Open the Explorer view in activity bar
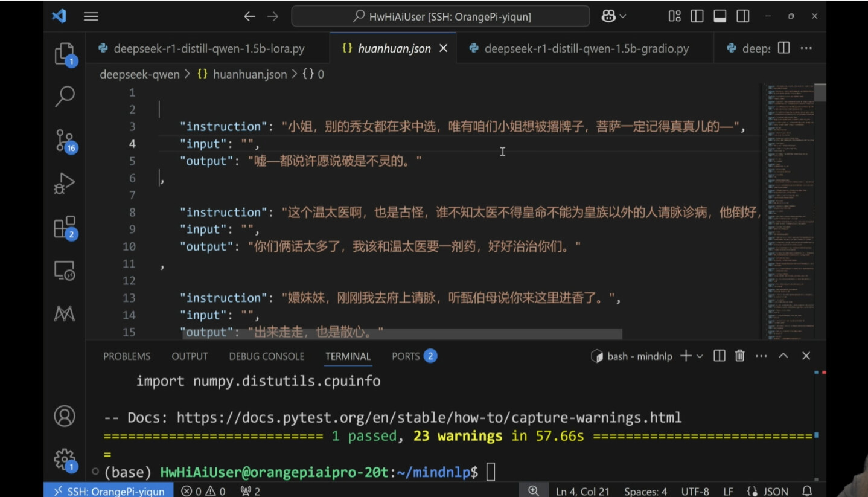868x497 pixels. point(65,54)
